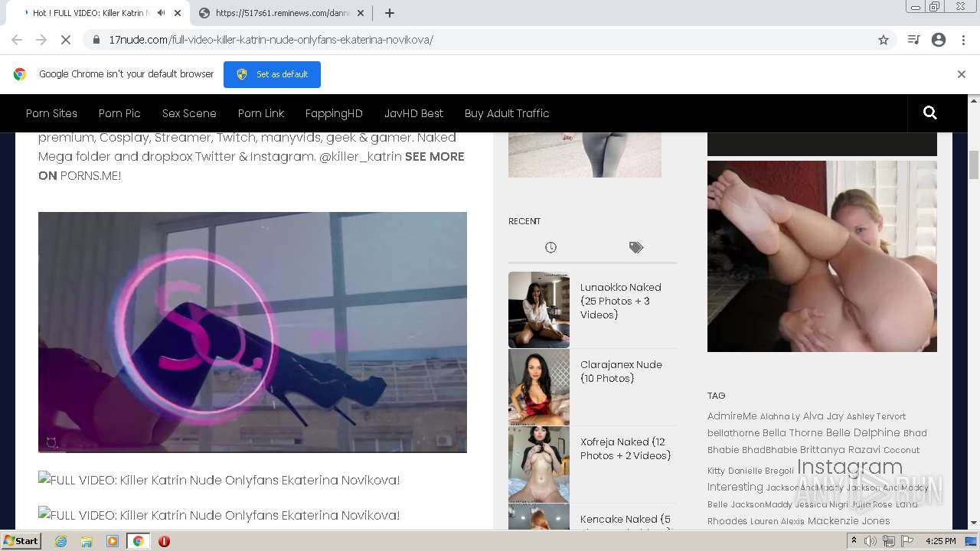Click the main video preview image
Screen dimensions: 980x551
tap(253, 332)
